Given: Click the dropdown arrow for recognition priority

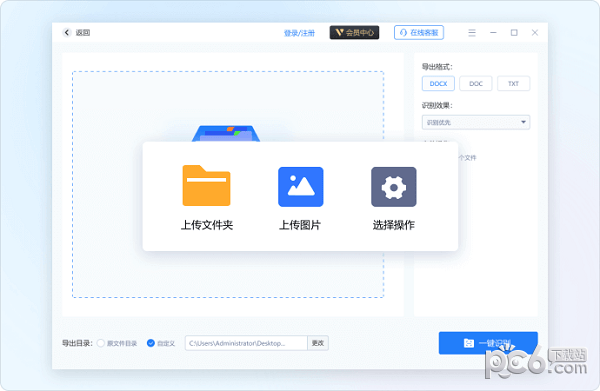Looking at the screenshot, I should coord(523,122).
